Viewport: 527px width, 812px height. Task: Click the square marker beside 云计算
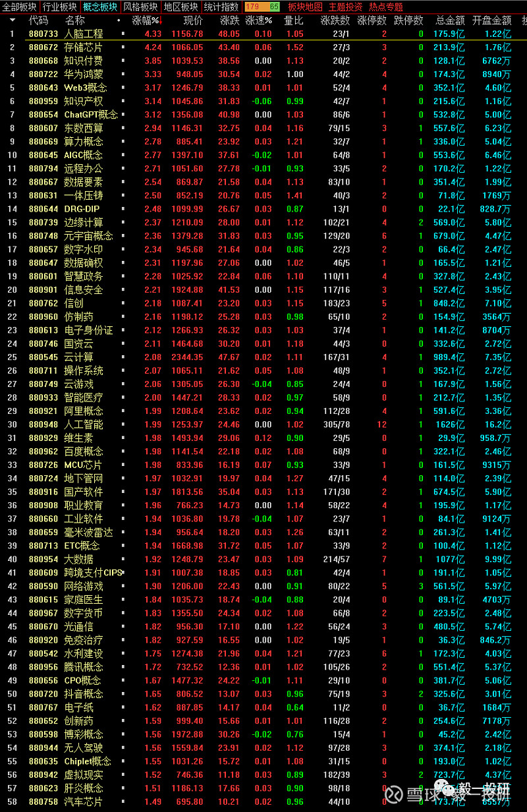click(123, 357)
